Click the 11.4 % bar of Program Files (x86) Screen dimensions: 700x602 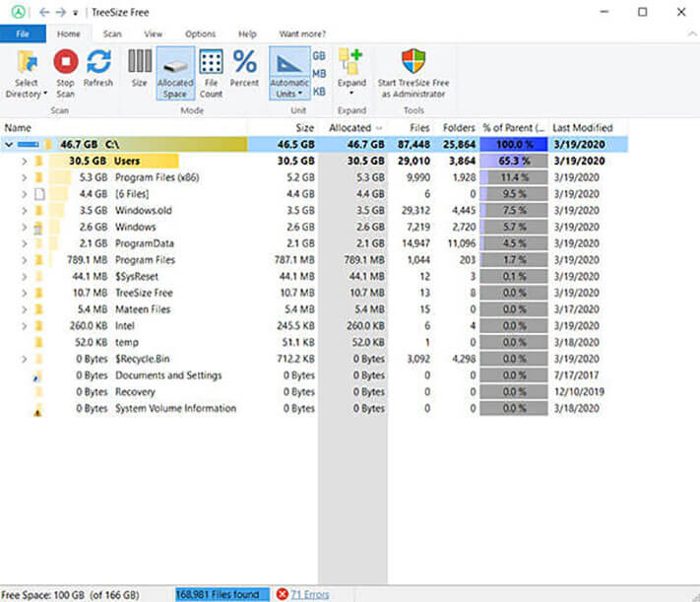pyautogui.click(x=514, y=178)
